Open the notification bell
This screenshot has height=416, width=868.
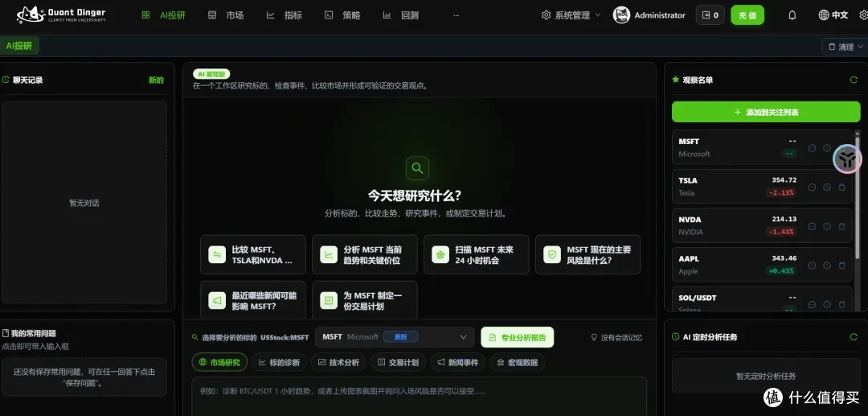click(792, 15)
